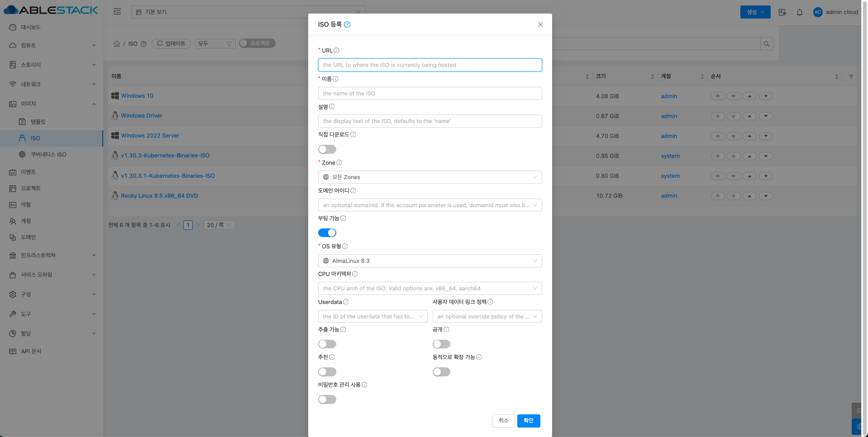868x437 pixels.
Task: Disable the 부팅 가능 toggle
Action: pos(327,233)
